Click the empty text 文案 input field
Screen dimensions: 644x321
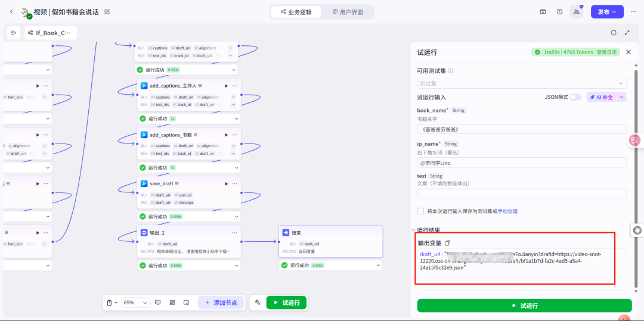(x=522, y=194)
